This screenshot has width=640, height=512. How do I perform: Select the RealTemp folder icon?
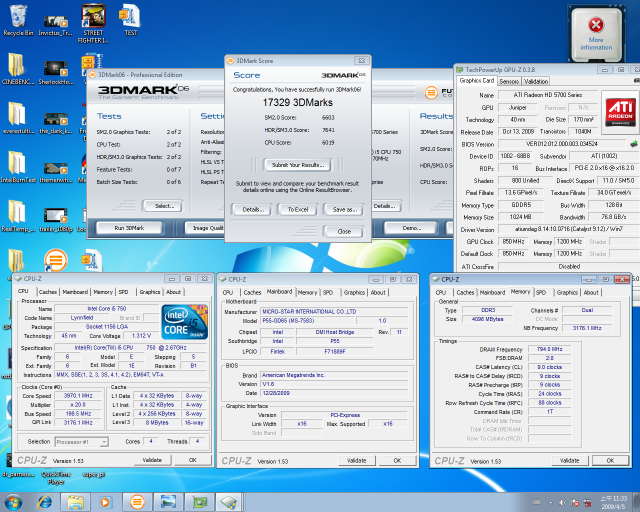coord(18,216)
